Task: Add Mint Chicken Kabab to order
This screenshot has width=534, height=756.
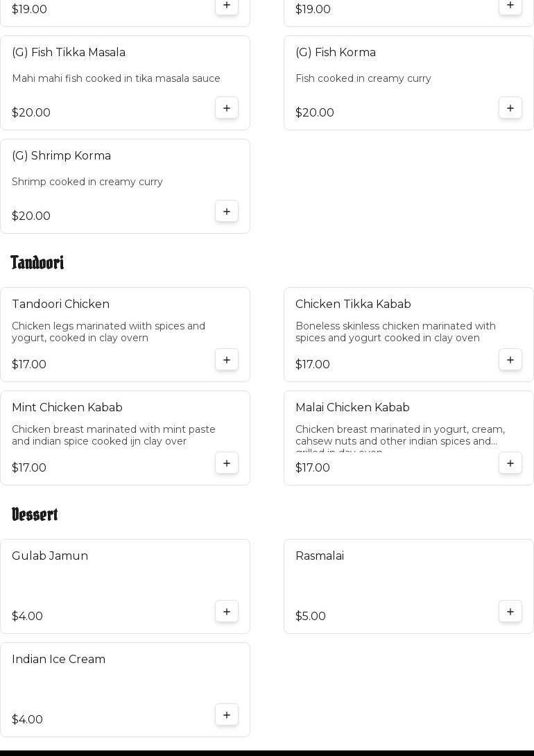Action: coord(227,463)
